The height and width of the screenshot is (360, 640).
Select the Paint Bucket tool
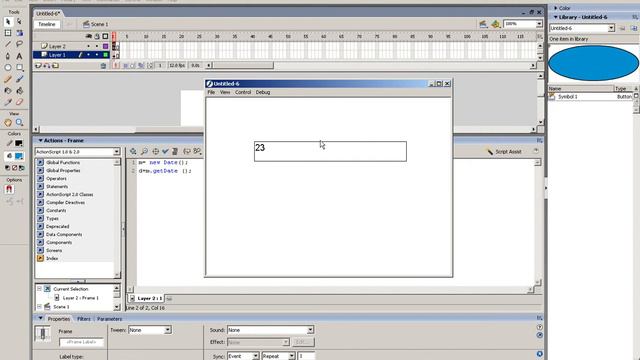[19, 90]
